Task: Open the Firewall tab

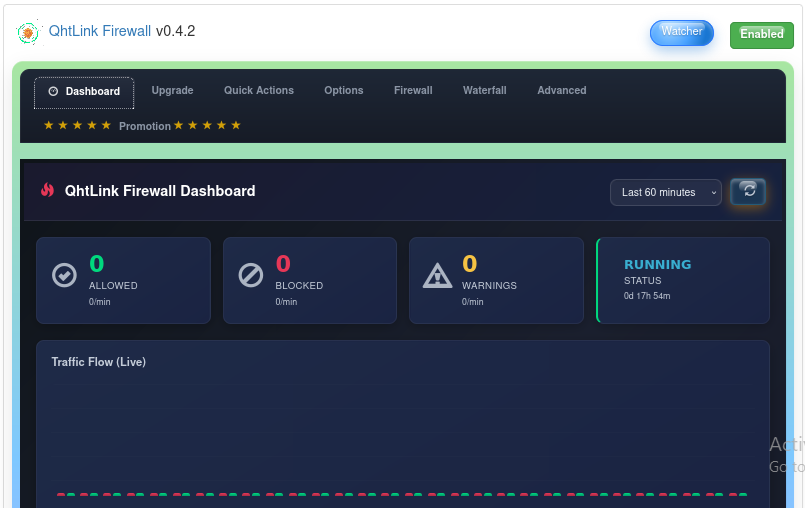Action: tap(413, 90)
